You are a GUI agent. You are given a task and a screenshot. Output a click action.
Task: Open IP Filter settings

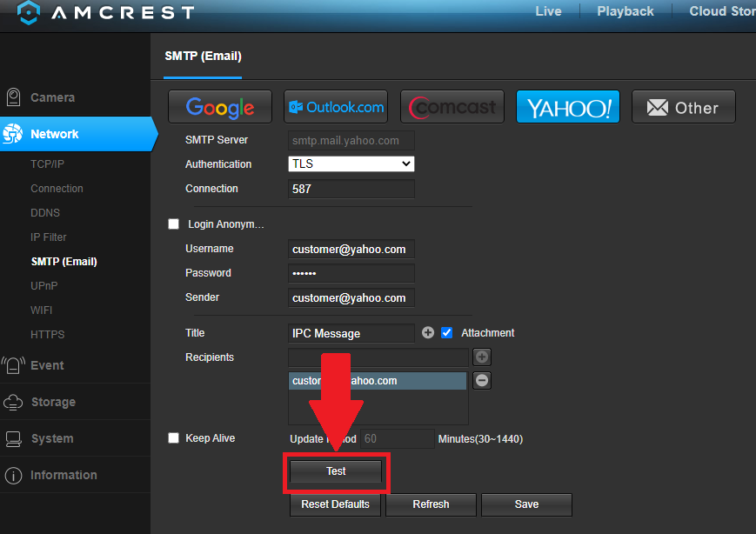click(49, 237)
